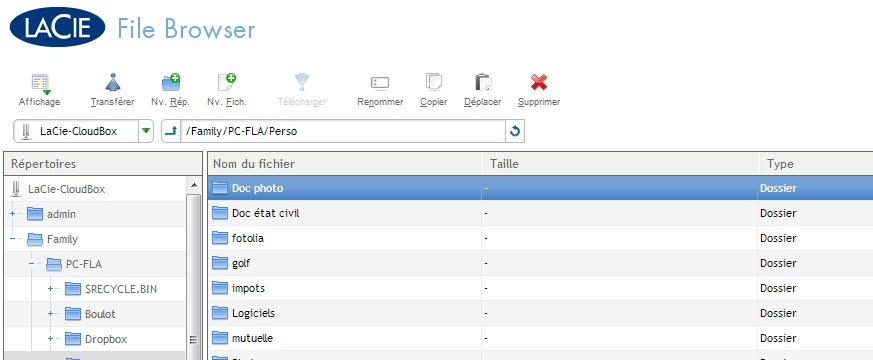Viewport: 873px width, 360px height.
Task: Select Family in directory tree
Action: pos(62,239)
